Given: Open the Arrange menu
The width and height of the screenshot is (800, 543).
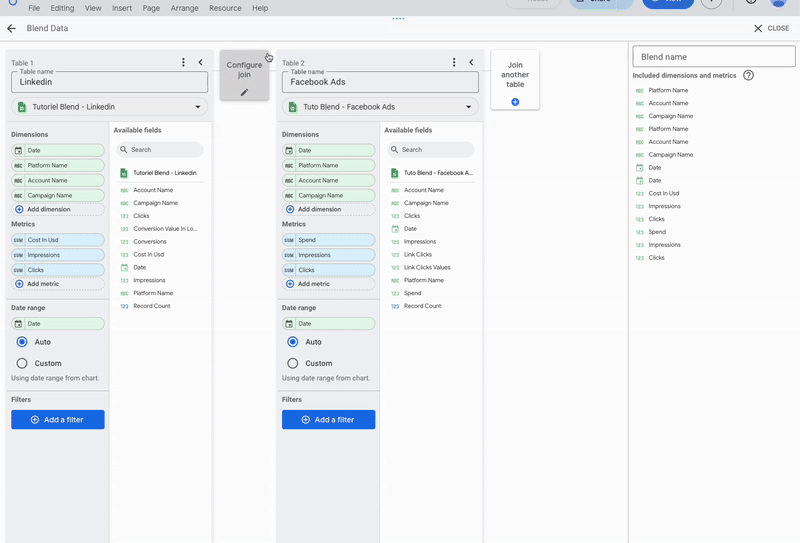Looking at the screenshot, I should (x=185, y=8).
